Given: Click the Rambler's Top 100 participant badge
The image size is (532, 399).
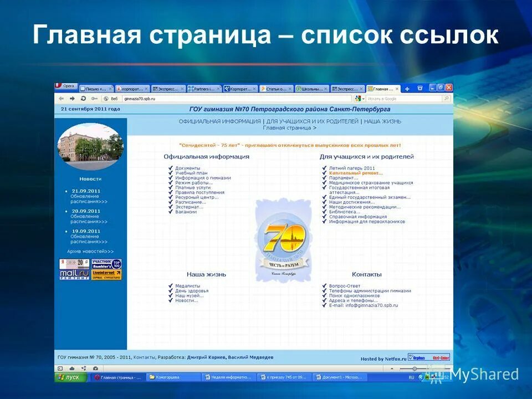Looking at the screenshot, I should [106, 264].
